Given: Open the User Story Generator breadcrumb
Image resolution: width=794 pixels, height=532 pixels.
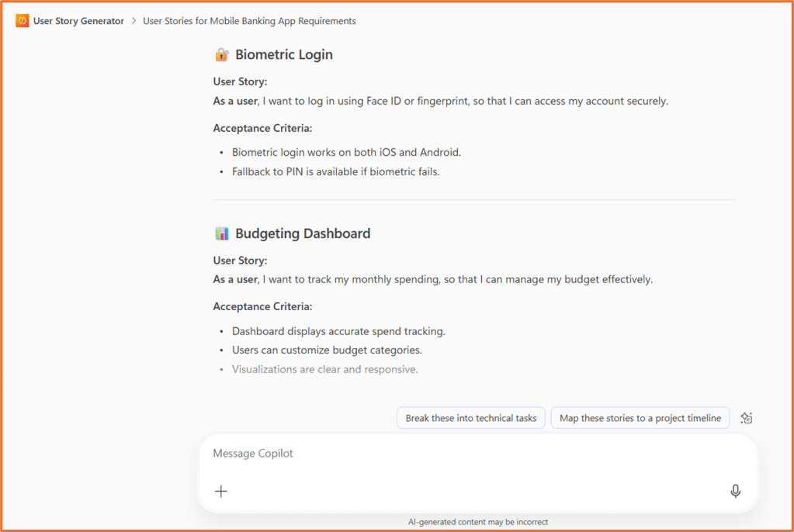Looking at the screenshot, I should coord(78,21).
